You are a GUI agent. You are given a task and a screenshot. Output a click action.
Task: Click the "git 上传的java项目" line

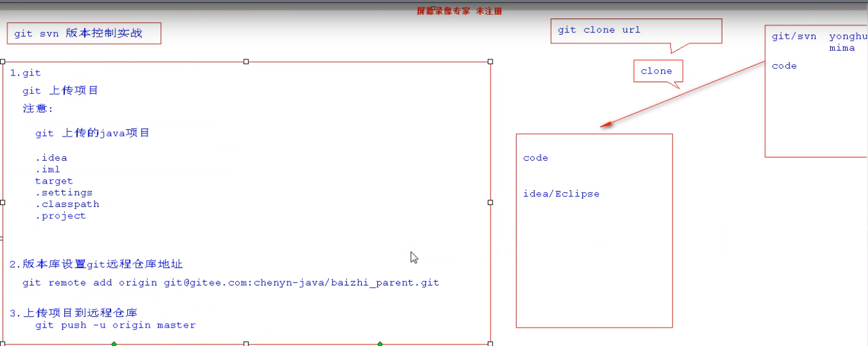point(93,133)
